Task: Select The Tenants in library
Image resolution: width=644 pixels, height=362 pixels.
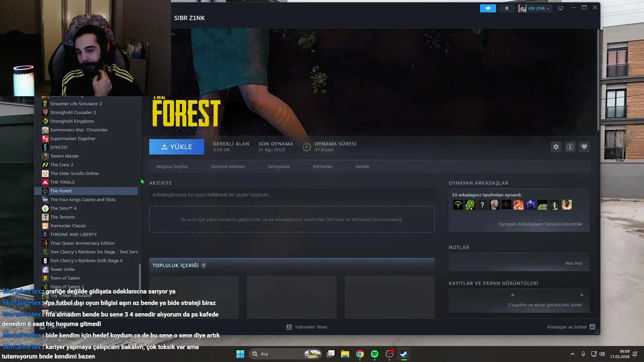Action: 62,217
